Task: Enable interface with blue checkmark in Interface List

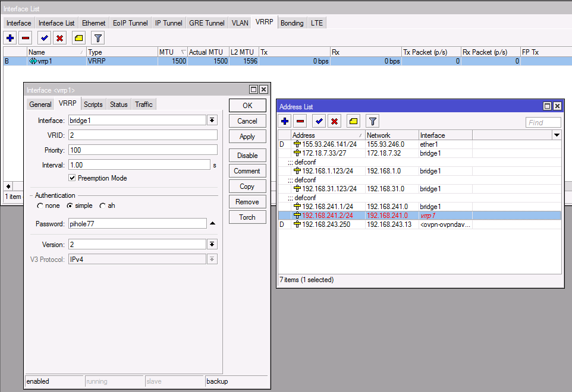Action: [x=45, y=38]
